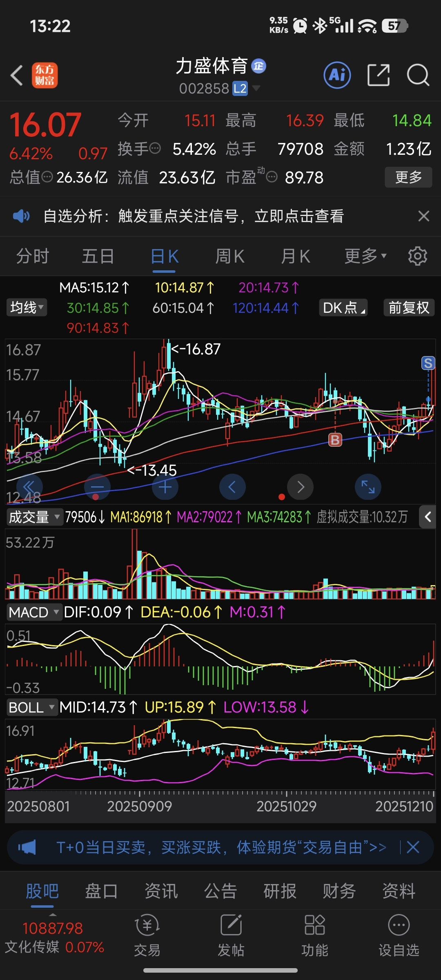Switch to 五日 chart tab

pyautogui.click(x=98, y=256)
